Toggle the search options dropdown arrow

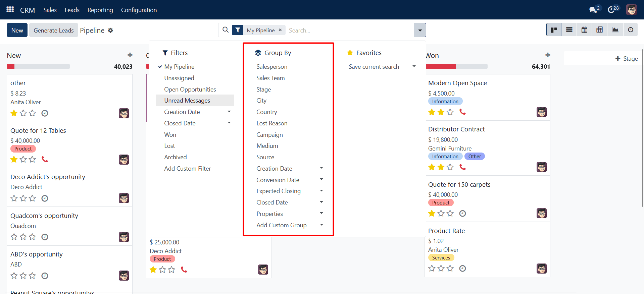420,30
